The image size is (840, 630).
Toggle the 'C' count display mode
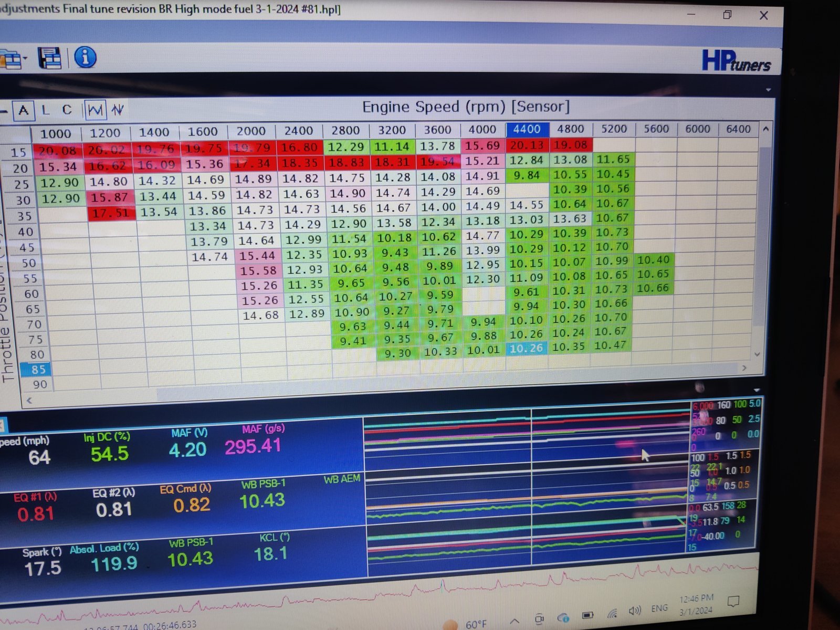tap(67, 110)
